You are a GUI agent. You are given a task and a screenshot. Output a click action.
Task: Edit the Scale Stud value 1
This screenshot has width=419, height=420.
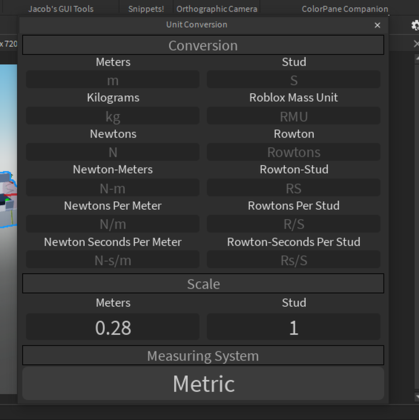(x=294, y=327)
